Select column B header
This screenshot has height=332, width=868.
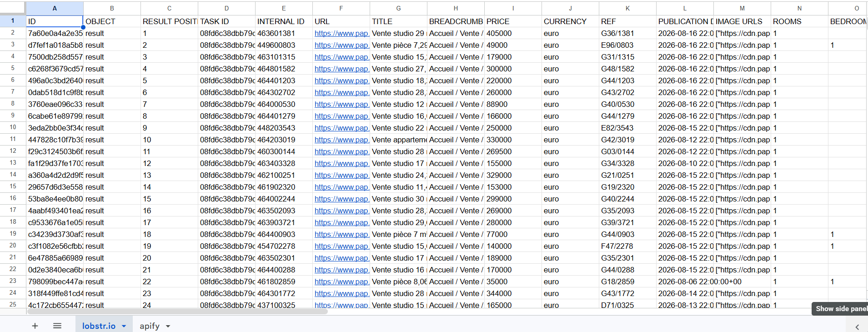[112, 8]
